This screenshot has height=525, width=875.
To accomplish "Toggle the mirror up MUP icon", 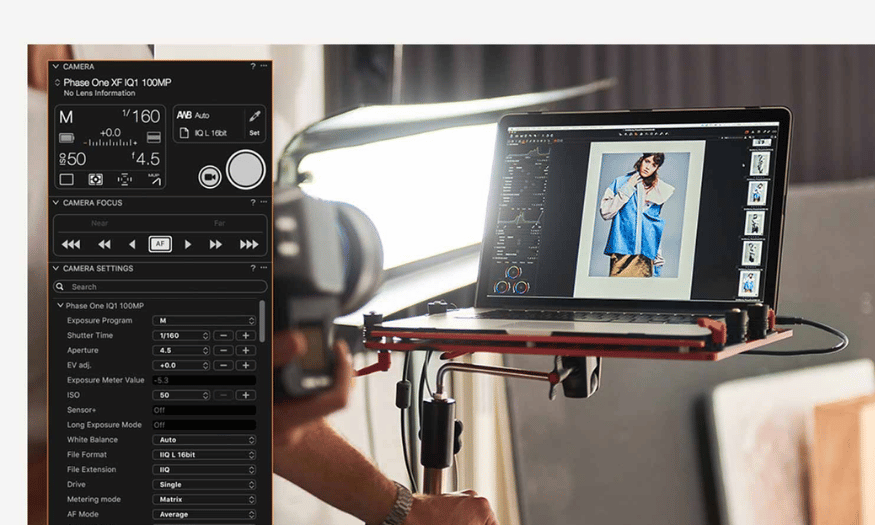I will click(x=154, y=179).
